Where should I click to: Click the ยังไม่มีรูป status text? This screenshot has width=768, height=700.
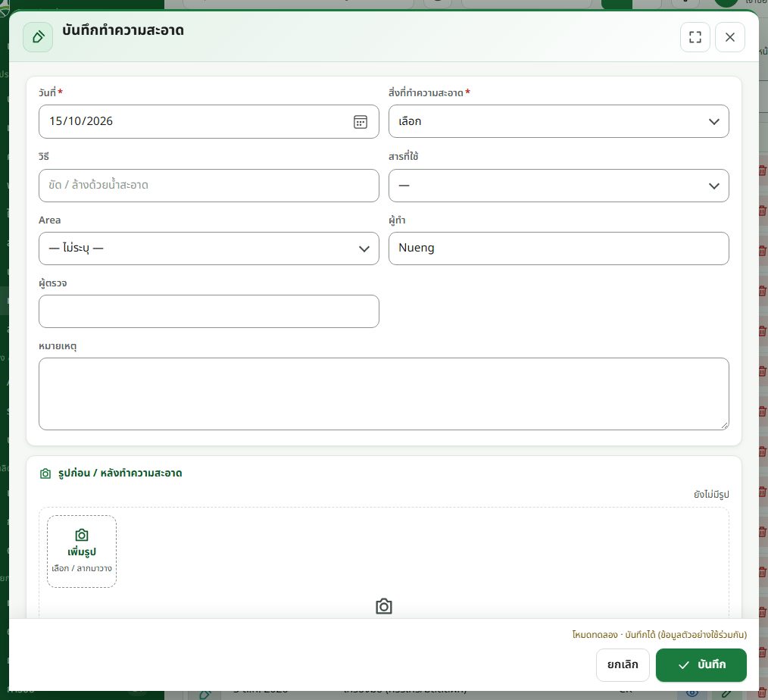click(x=711, y=494)
